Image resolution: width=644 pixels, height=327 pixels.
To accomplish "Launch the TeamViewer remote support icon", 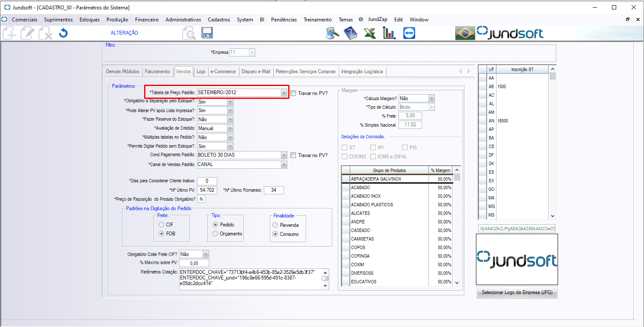I will click(409, 33).
